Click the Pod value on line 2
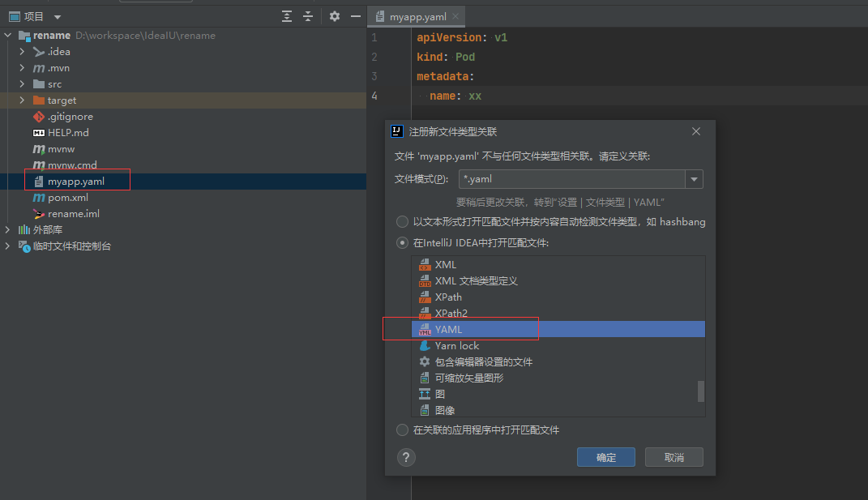Screen dimensions: 868x500 click(x=465, y=57)
